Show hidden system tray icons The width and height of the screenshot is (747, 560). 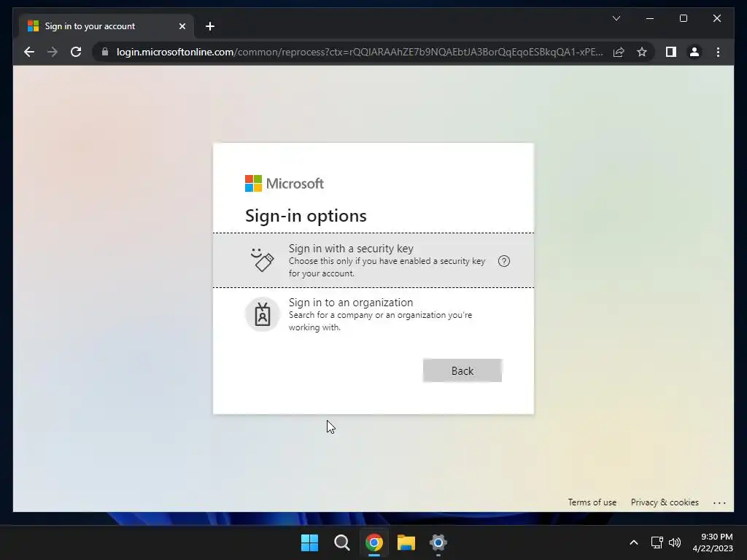pyautogui.click(x=634, y=542)
